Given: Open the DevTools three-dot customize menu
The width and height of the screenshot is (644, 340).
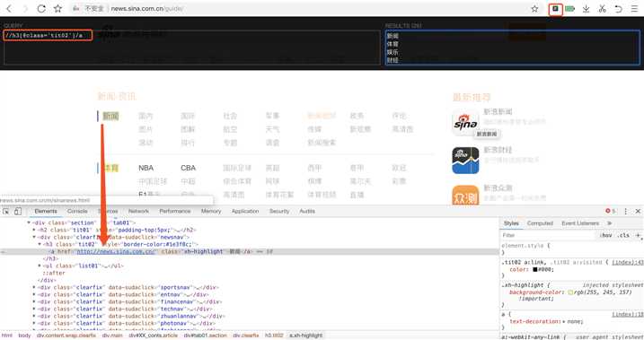Looking at the screenshot, I should [x=625, y=211].
